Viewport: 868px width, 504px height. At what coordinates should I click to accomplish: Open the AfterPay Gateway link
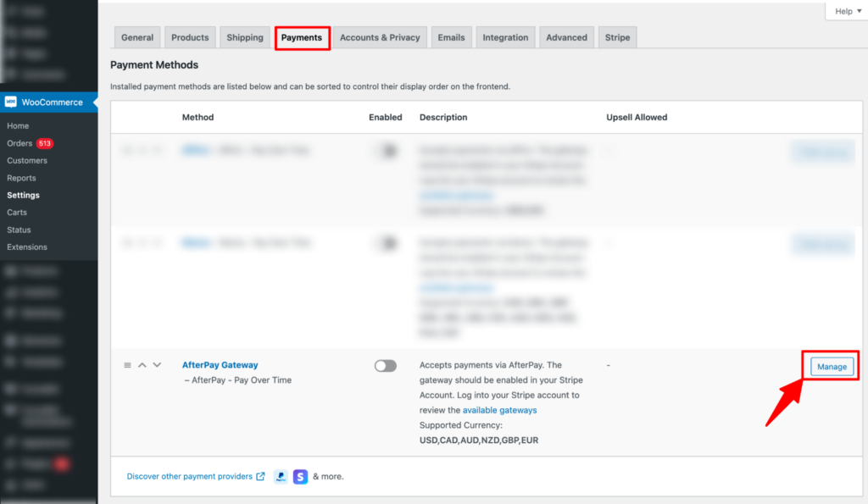point(220,365)
